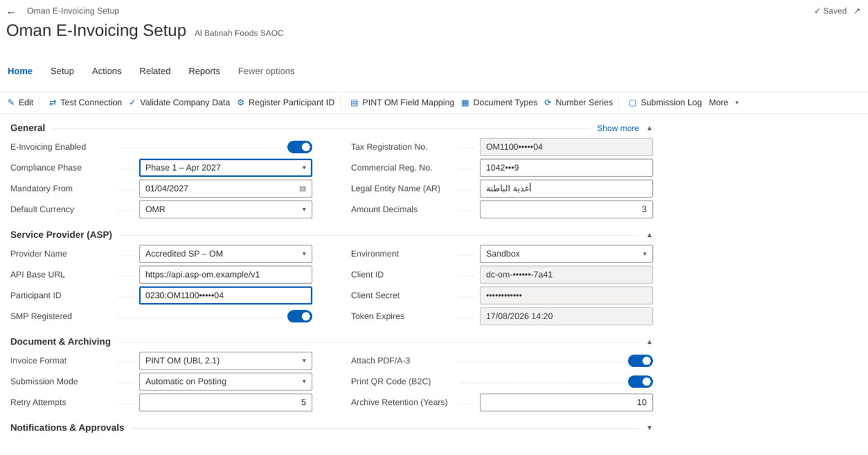
Task: Collapse the General section arrow
Action: [649, 128]
